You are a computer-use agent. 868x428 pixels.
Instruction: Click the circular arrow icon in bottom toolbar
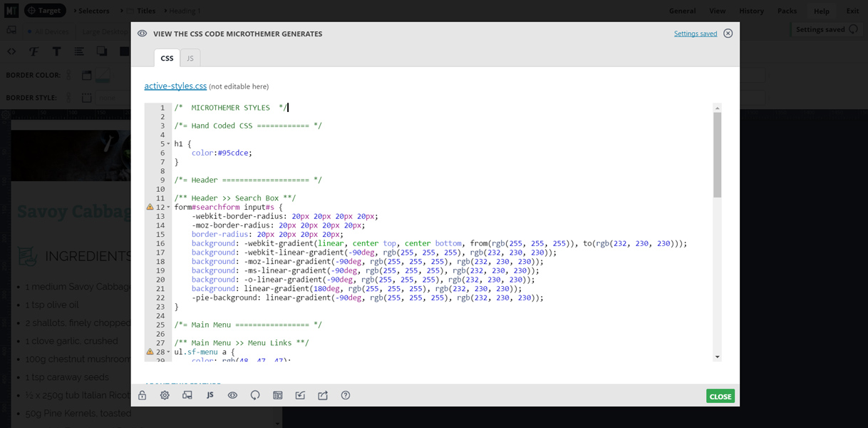coord(255,395)
